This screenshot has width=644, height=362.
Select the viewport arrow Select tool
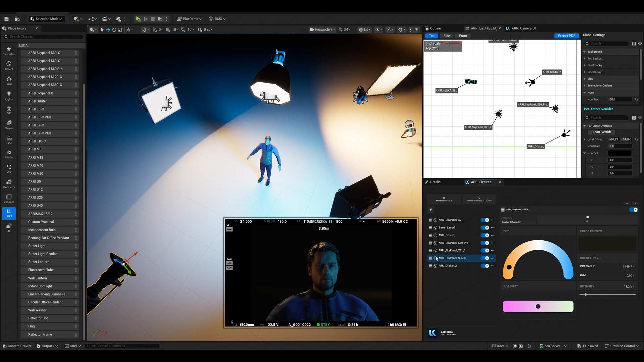[102, 29]
